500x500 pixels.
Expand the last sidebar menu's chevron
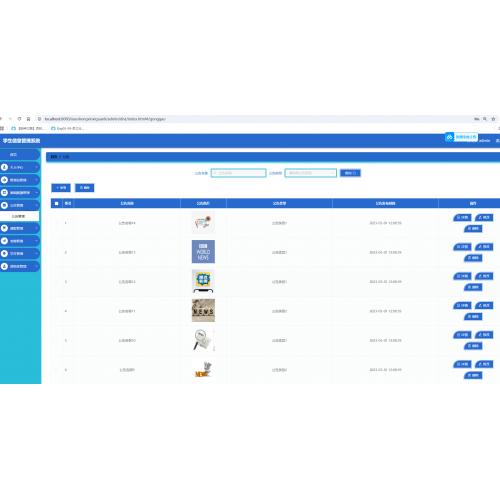[36, 266]
